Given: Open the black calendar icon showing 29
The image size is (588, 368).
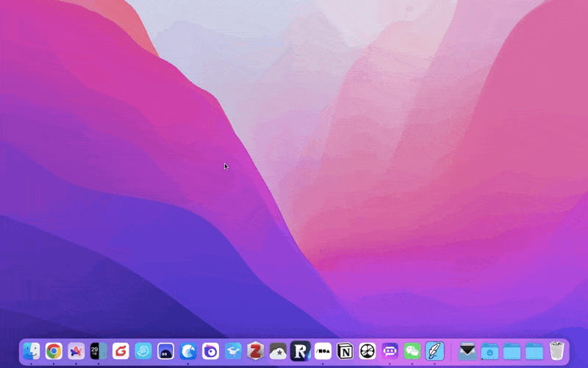Looking at the screenshot, I should (98, 352).
